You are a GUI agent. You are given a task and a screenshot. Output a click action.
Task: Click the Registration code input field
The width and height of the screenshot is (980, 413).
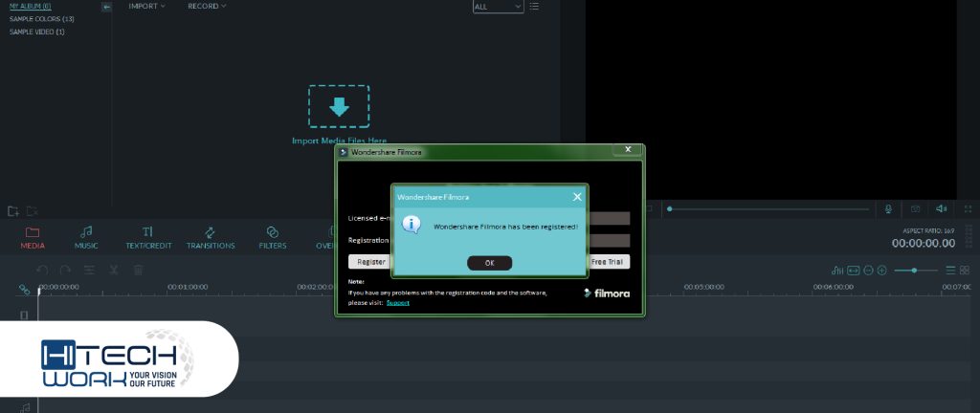coord(610,241)
